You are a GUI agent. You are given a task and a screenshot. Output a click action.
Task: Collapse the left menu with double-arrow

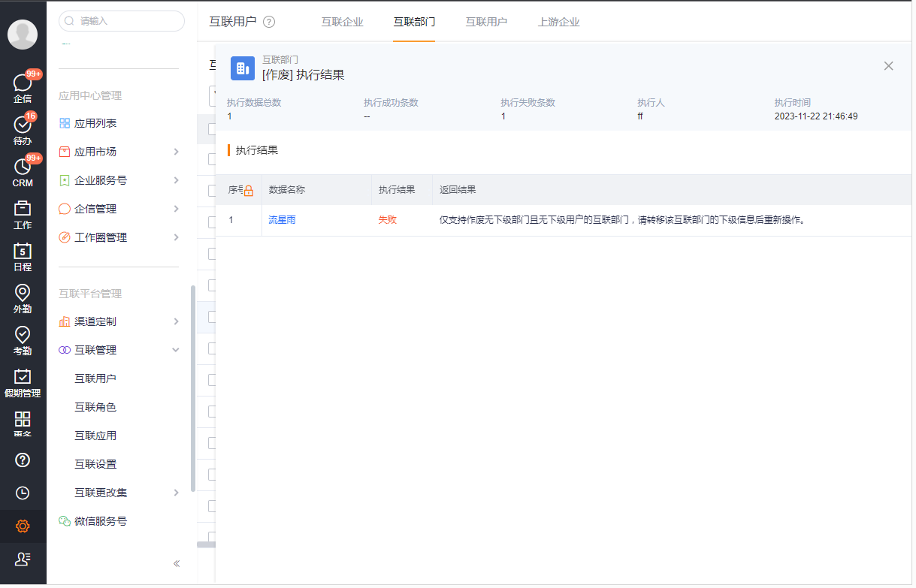(177, 563)
